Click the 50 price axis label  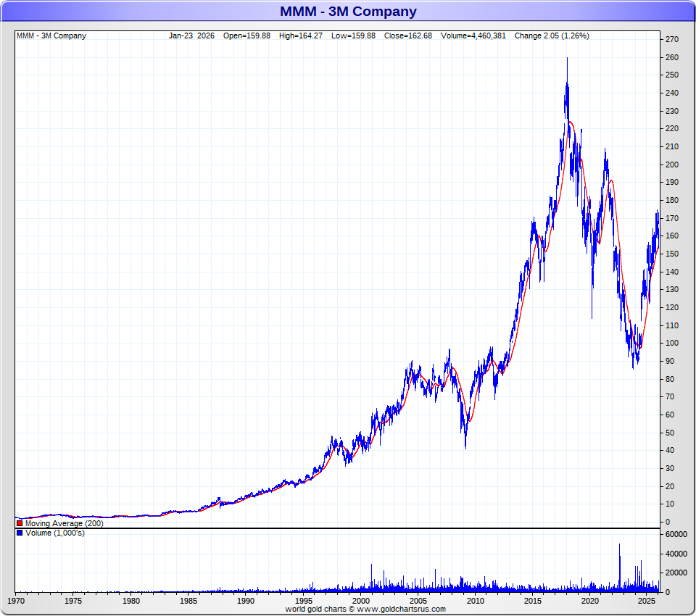[x=670, y=432]
